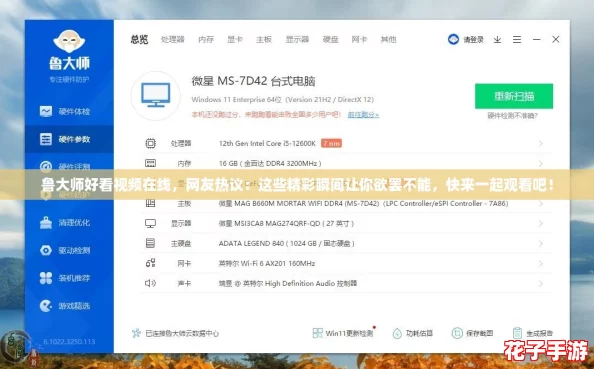594x369 pixels.
Task: Click the download arrow icon in title bar
Action: tap(497, 39)
